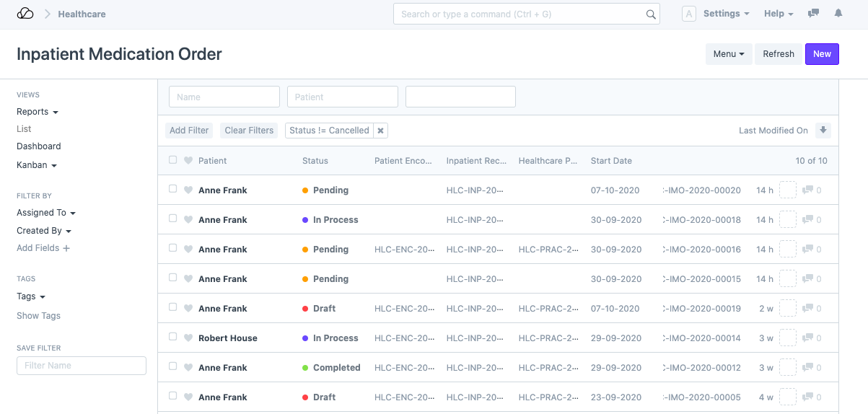
Task: Remove the Status != Cancelled filter
Action: coord(381,131)
